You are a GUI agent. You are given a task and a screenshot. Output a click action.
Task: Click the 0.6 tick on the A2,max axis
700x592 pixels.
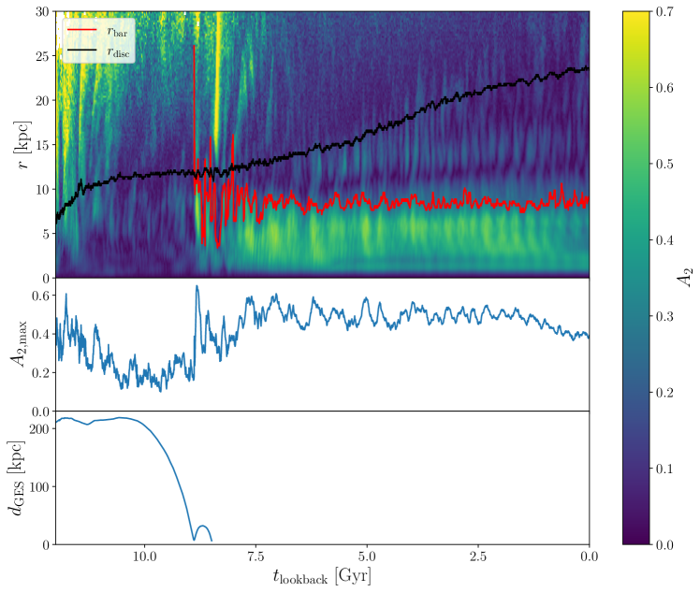pos(41,296)
